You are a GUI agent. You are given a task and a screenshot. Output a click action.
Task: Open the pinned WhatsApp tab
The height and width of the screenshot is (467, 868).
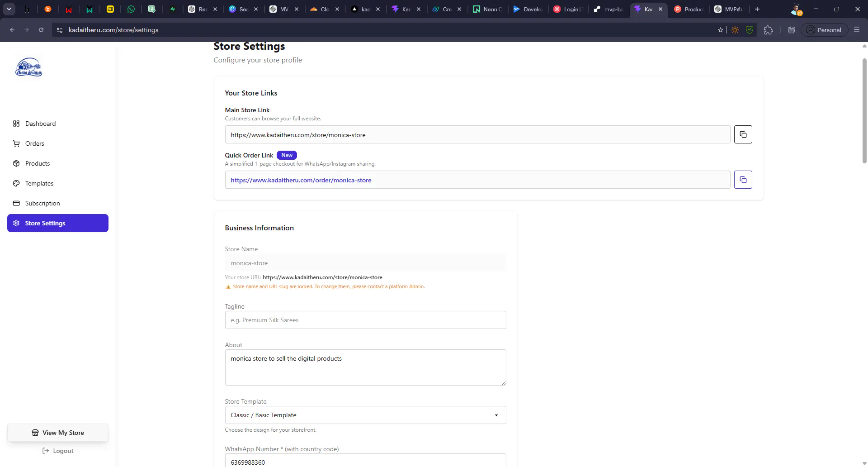[x=131, y=9]
